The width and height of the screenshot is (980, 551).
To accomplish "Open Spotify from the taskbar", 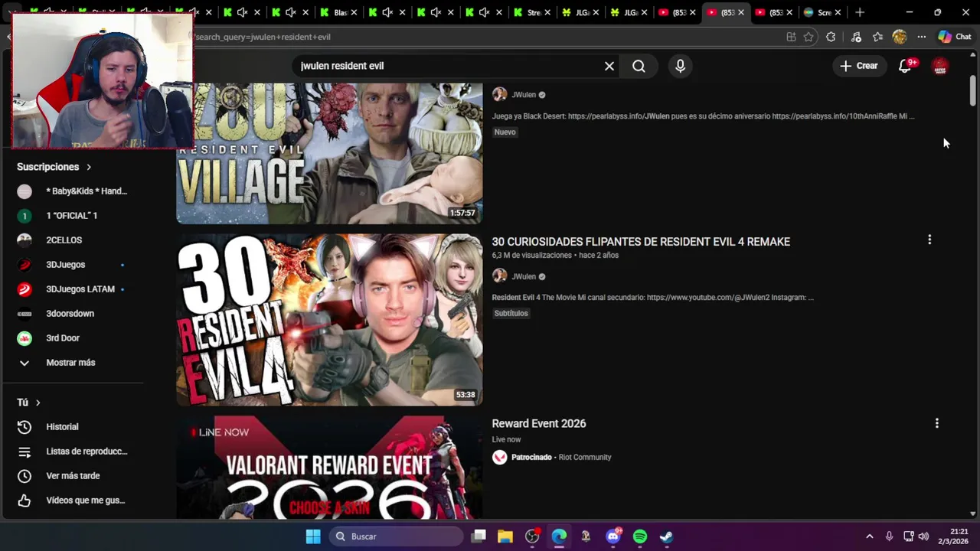I will tap(640, 536).
